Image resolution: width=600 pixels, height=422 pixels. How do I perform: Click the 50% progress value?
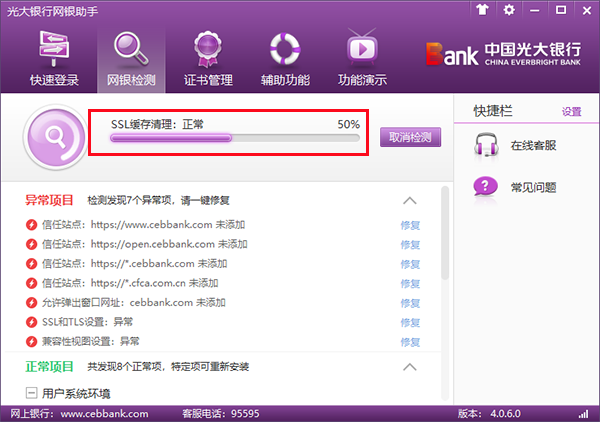click(x=348, y=124)
